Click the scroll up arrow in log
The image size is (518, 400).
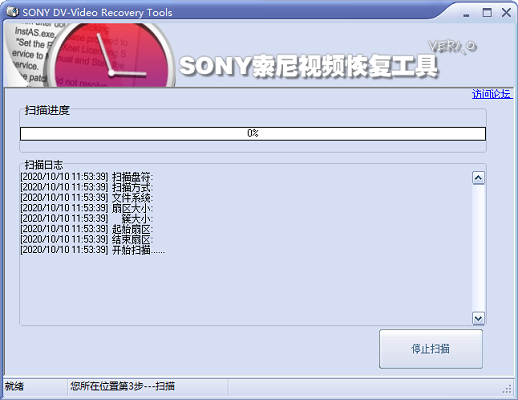[478, 178]
